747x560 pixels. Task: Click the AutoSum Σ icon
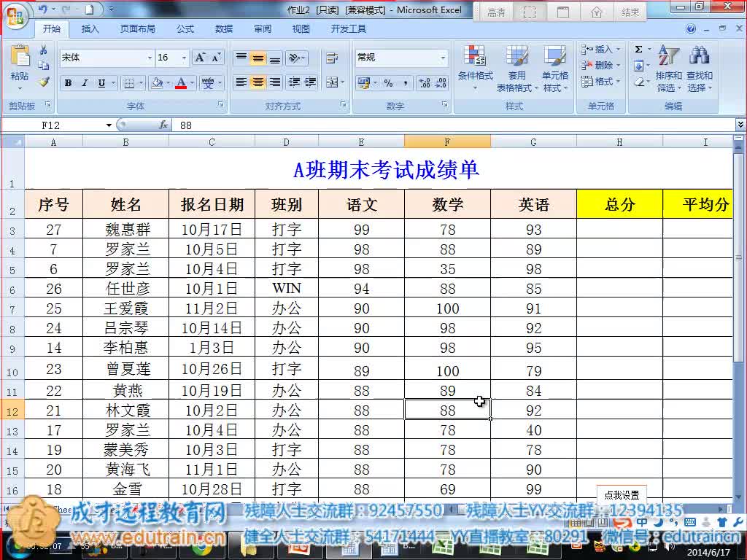(639, 49)
